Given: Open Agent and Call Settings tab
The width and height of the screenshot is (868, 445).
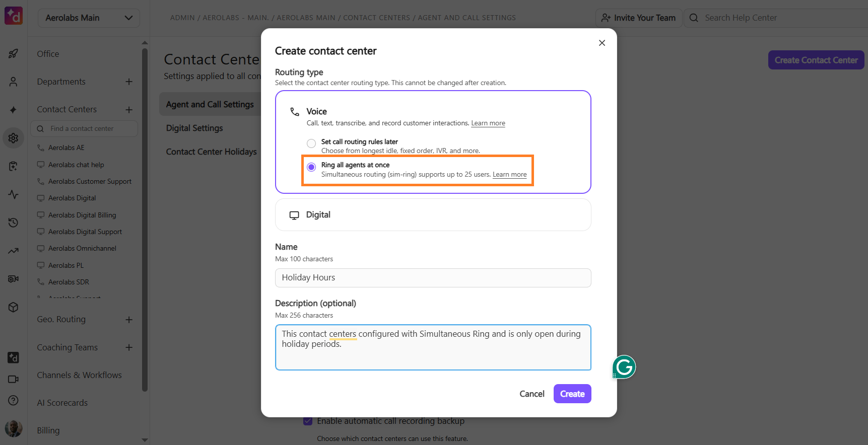Looking at the screenshot, I should 210,104.
